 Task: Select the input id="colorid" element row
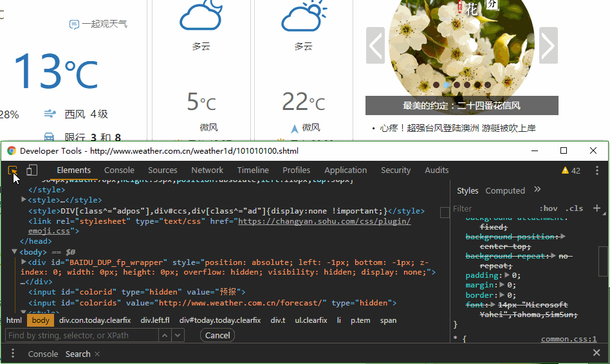point(136,292)
